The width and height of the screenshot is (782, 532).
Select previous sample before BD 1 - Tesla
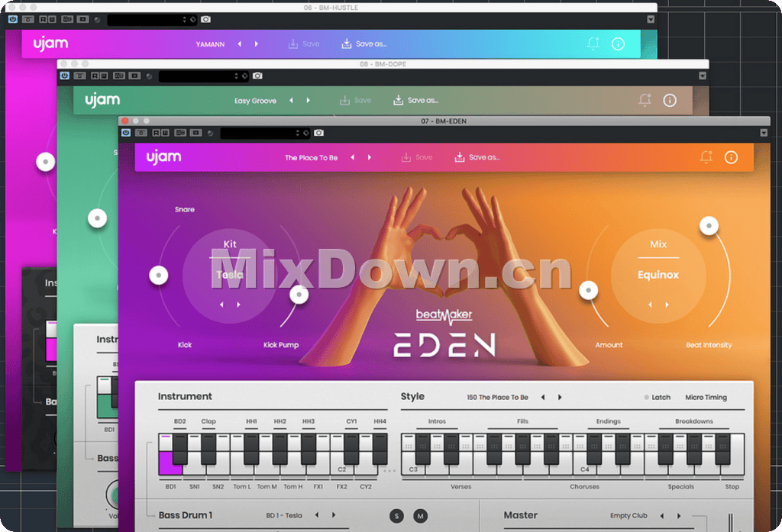coord(317,515)
